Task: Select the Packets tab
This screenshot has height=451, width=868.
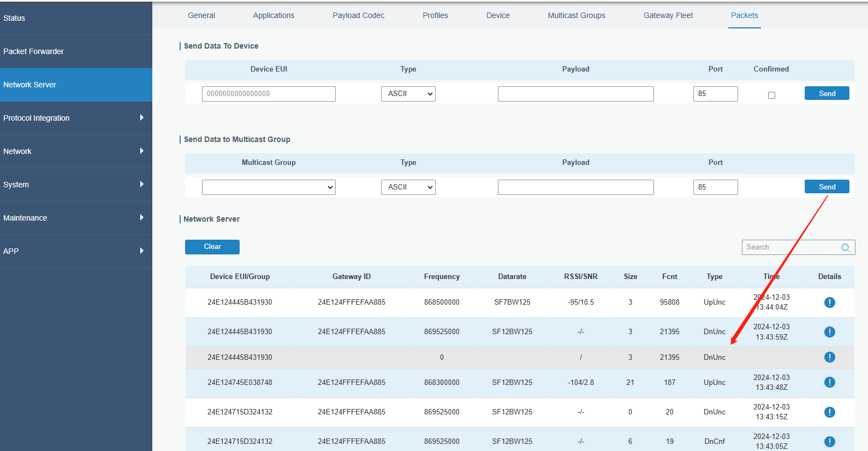Action: [x=745, y=15]
